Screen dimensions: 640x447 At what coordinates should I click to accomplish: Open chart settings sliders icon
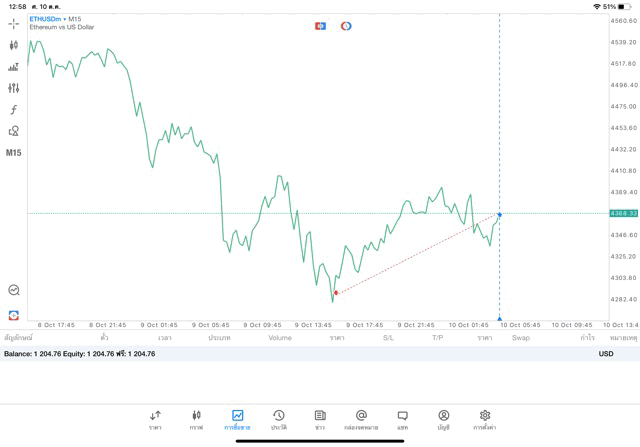[x=13, y=88]
